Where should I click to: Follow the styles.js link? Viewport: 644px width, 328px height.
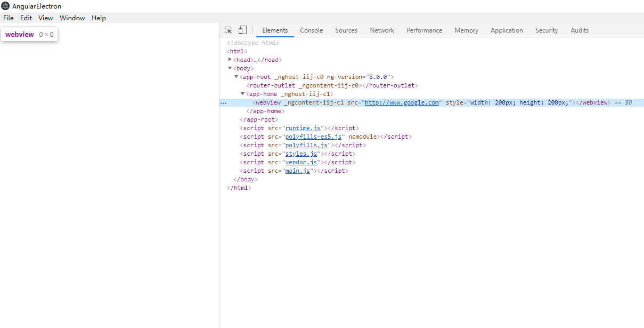301,153
